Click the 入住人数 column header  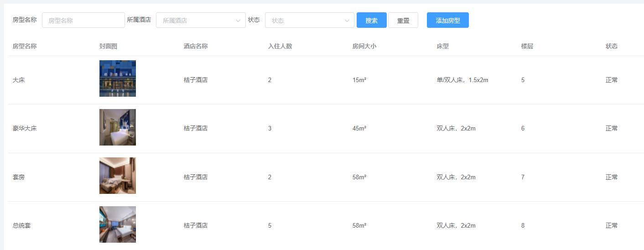280,46
